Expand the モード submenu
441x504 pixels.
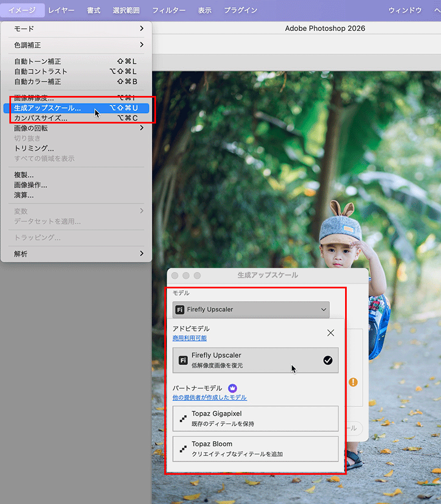click(x=76, y=29)
